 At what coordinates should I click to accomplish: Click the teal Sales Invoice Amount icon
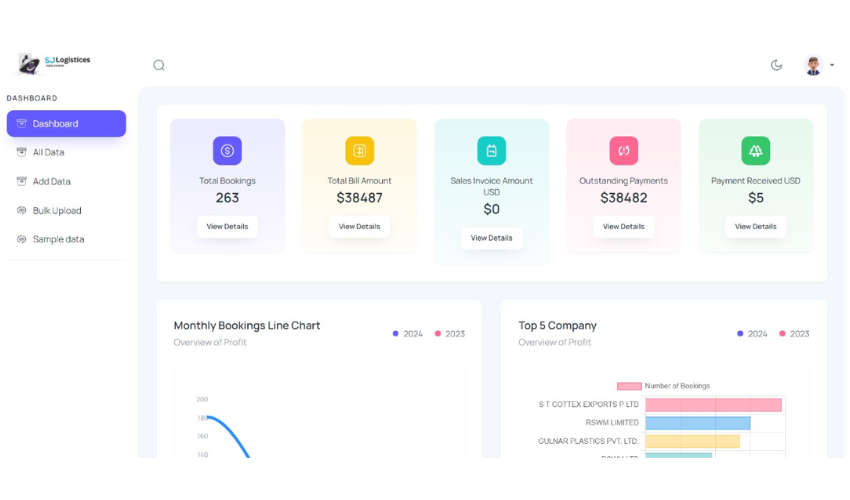click(x=491, y=151)
